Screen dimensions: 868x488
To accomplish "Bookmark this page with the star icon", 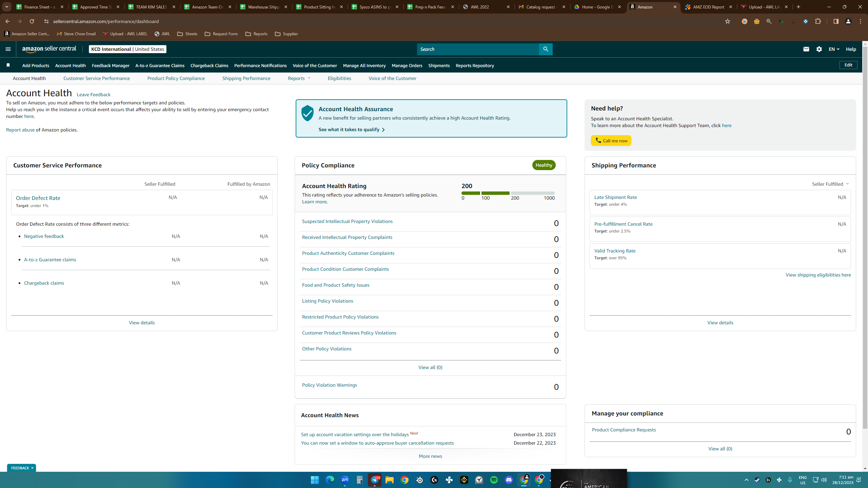I will pyautogui.click(x=728, y=21).
